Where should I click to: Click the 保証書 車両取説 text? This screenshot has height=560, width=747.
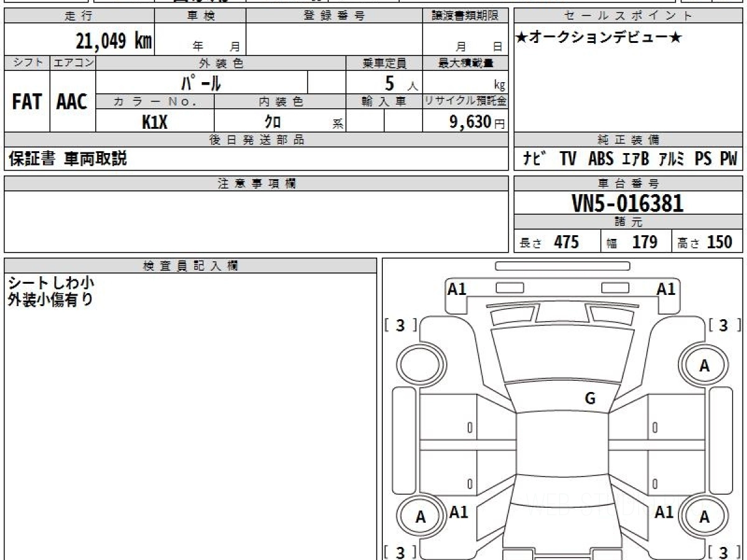(67, 159)
